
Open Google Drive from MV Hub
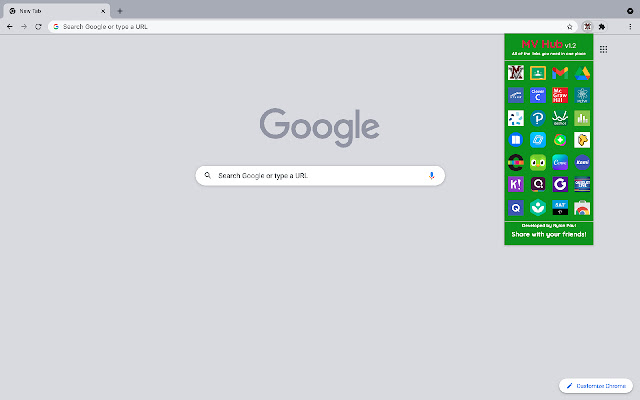point(582,73)
